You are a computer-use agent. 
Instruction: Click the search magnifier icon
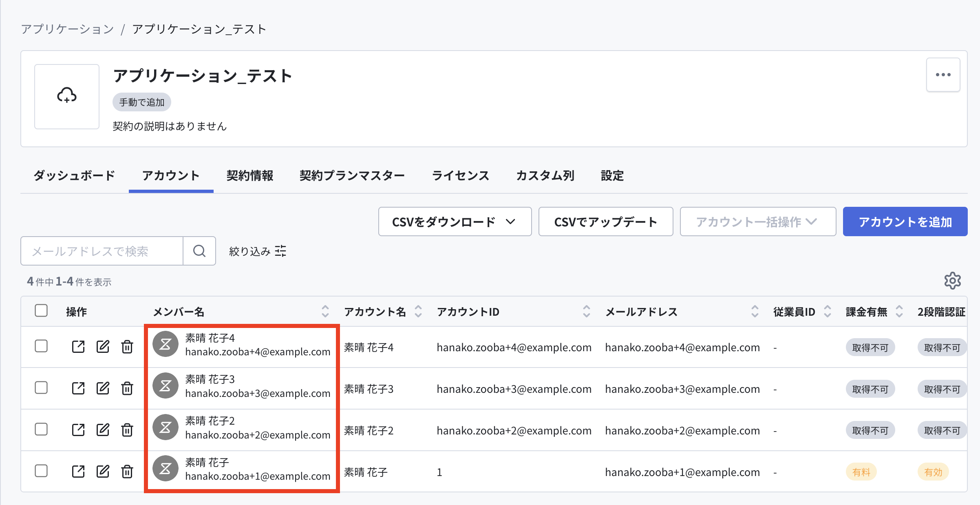click(199, 251)
